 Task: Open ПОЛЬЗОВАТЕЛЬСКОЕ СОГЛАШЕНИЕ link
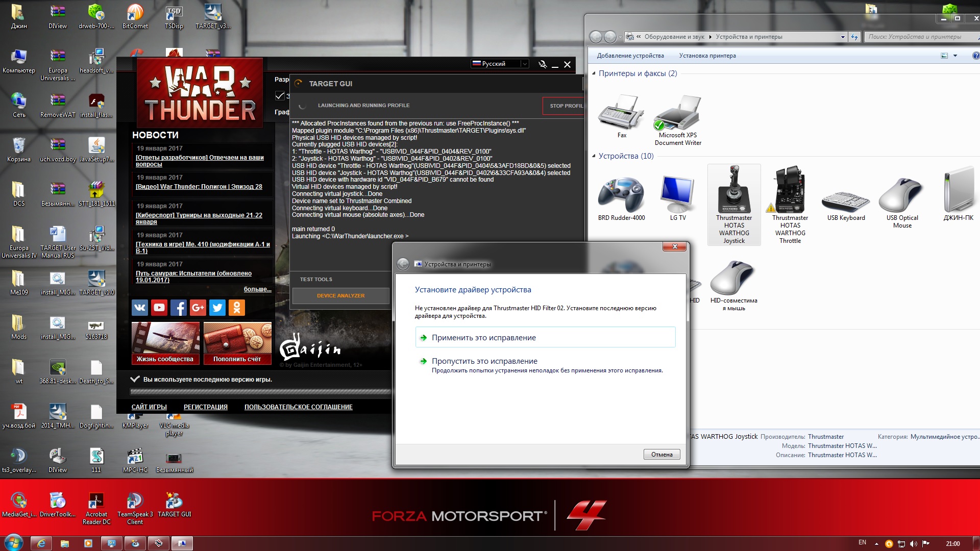pos(299,407)
